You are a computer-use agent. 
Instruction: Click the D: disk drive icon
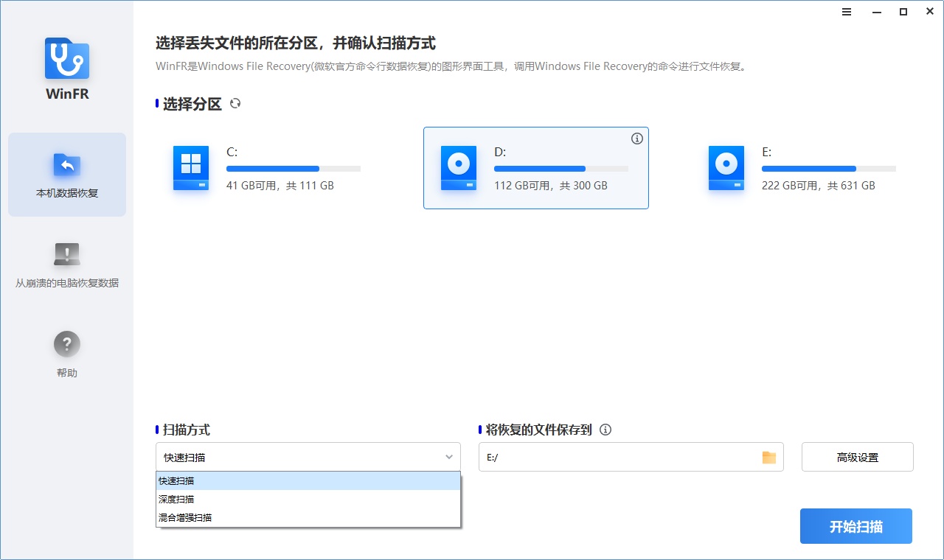[459, 168]
